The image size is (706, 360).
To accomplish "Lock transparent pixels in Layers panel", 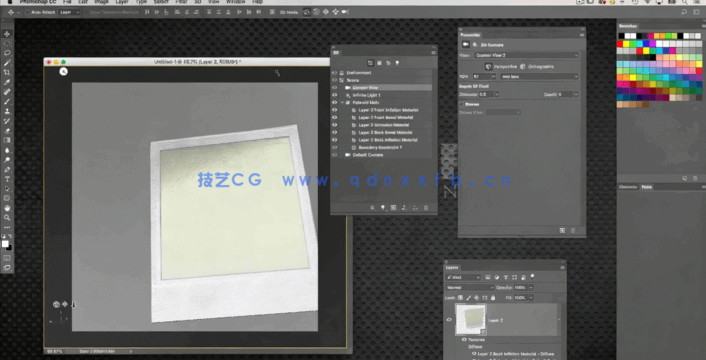I will [461, 298].
